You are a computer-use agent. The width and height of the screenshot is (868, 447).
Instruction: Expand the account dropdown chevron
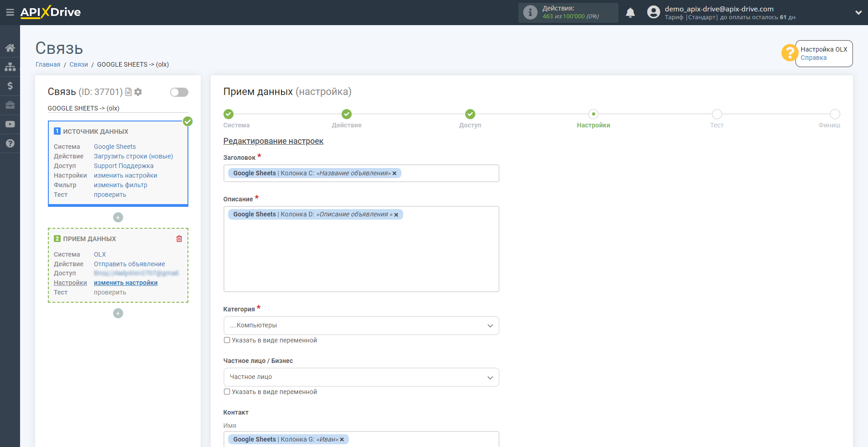coord(858,13)
